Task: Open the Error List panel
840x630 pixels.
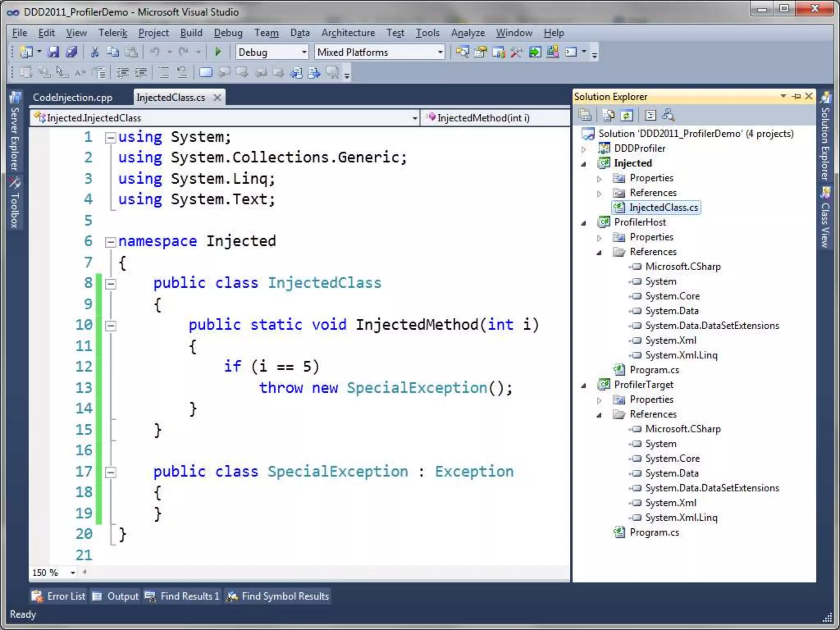Action: [59, 596]
